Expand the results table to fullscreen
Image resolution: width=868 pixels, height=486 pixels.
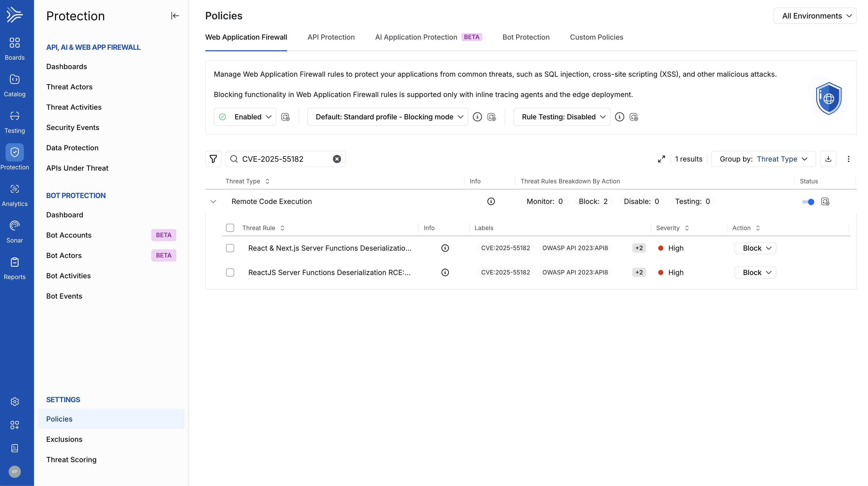pyautogui.click(x=662, y=159)
